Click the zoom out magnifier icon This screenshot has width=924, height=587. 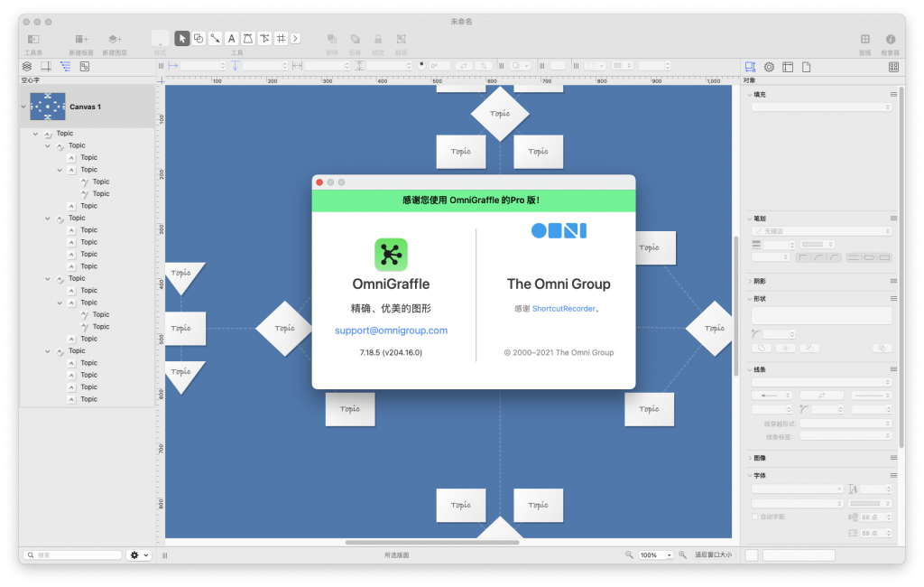point(629,554)
